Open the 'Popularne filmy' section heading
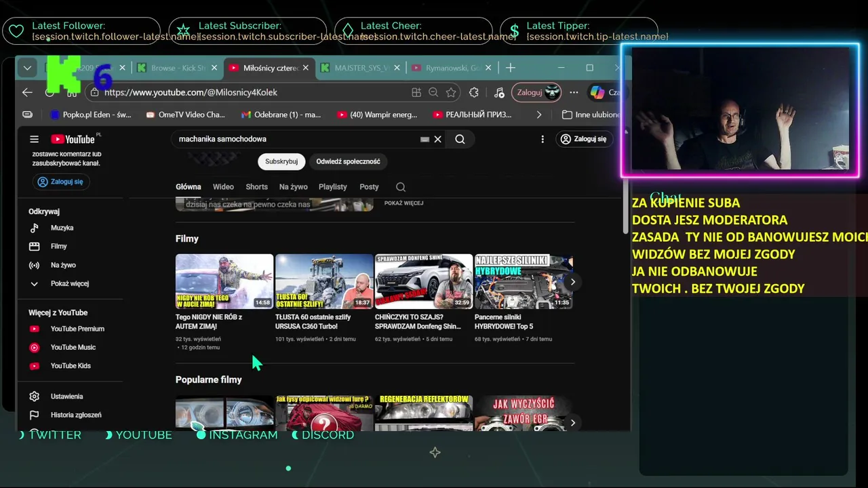868x488 pixels. tap(209, 380)
